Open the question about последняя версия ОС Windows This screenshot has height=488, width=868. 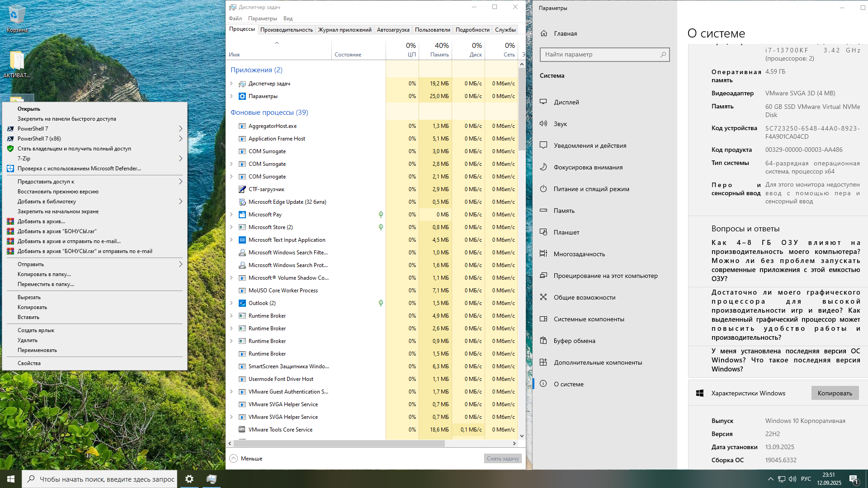point(786,360)
